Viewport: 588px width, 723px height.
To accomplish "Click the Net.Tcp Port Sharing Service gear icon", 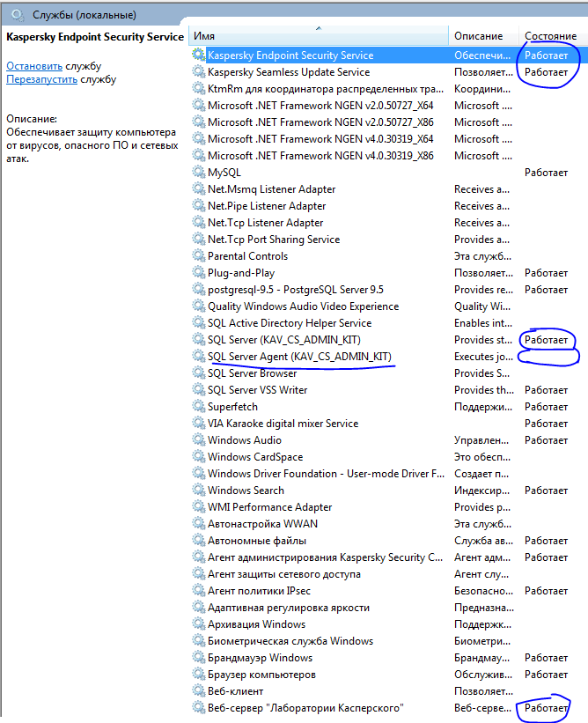I will pyautogui.click(x=199, y=239).
